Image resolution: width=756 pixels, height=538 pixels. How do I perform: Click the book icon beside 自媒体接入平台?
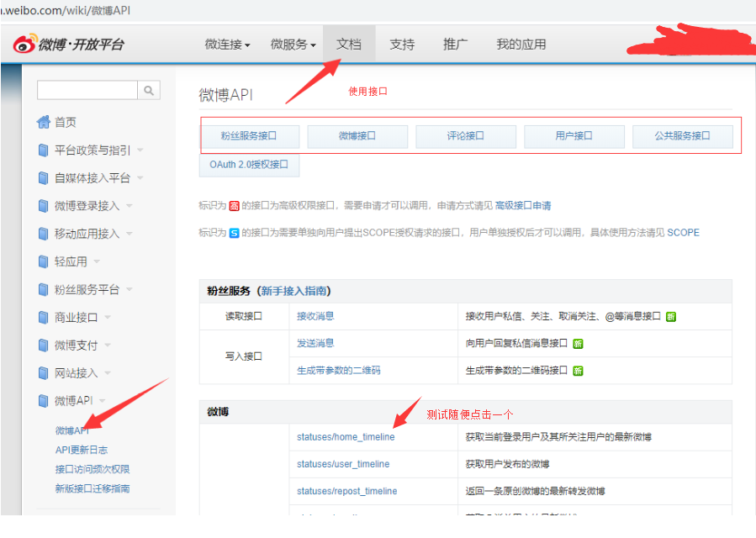click(44, 178)
